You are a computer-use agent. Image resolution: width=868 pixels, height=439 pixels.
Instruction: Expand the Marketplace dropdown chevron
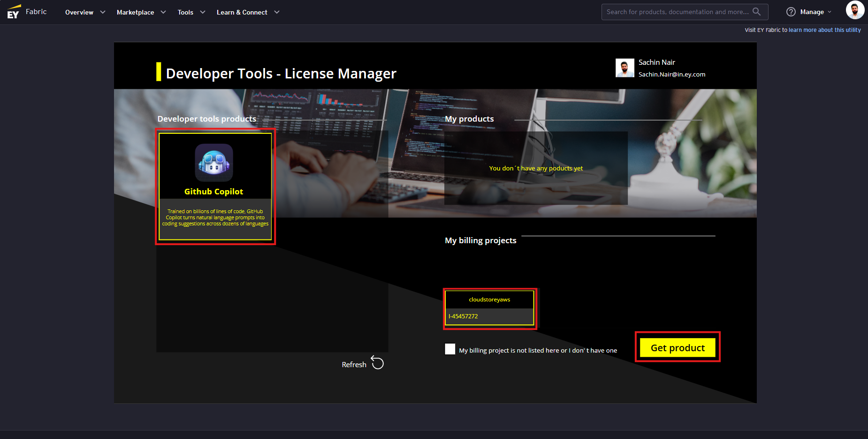pos(163,12)
